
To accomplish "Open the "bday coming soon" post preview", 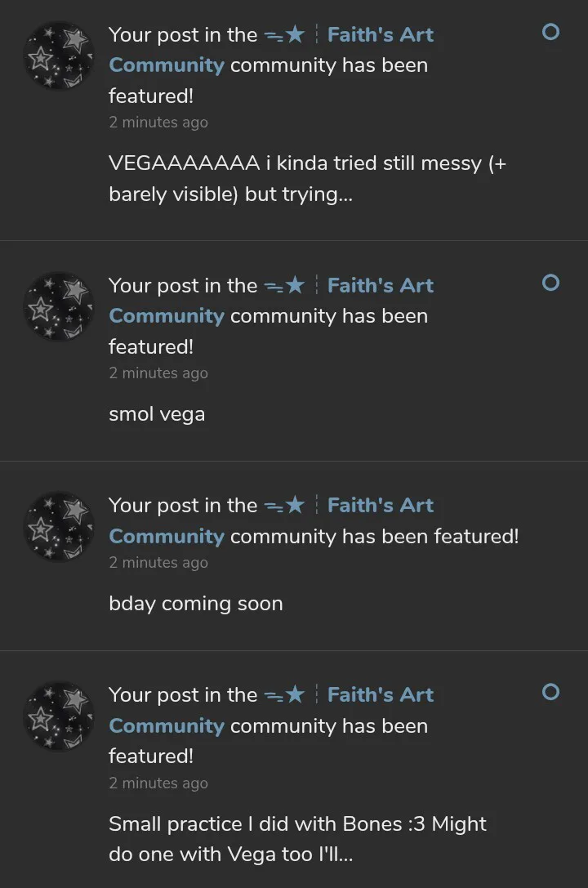I will point(196,604).
